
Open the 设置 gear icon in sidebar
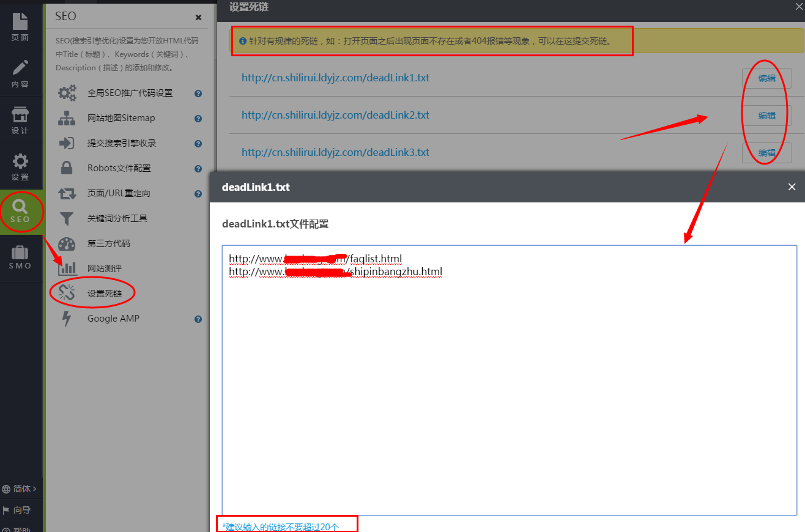[x=20, y=167]
